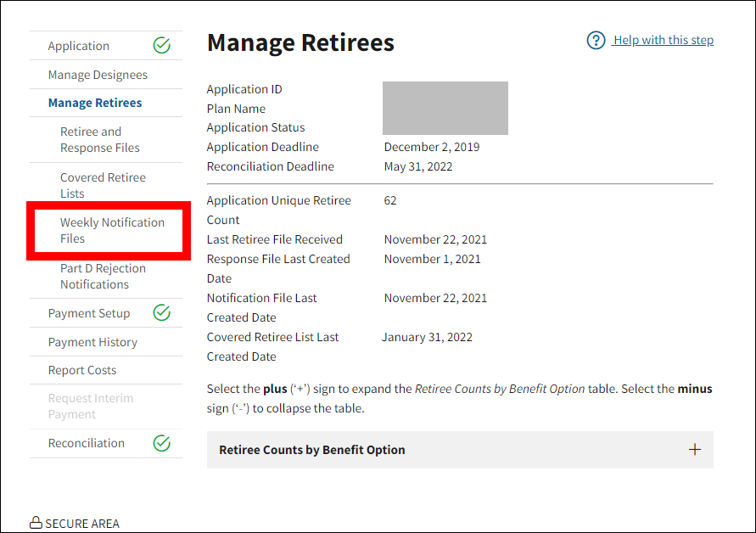Image resolution: width=756 pixels, height=533 pixels.
Task: Expand the Retiree Counts by Benefit Option header
Action: click(x=311, y=450)
